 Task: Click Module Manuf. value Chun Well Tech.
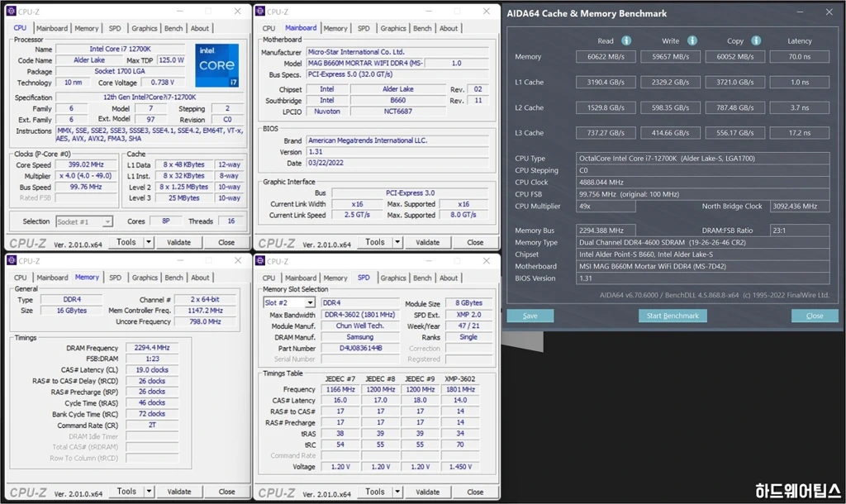point(359,326)
